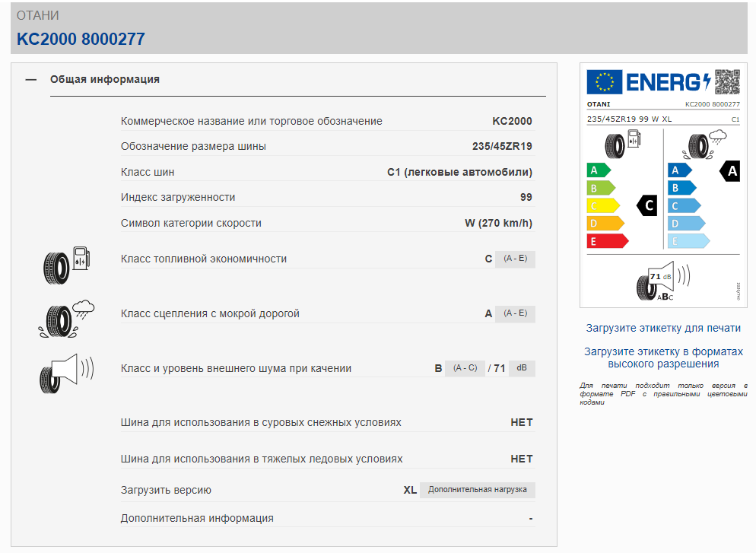
Task: Click the Класс топливной экономичности label
Action: [204, 259]
